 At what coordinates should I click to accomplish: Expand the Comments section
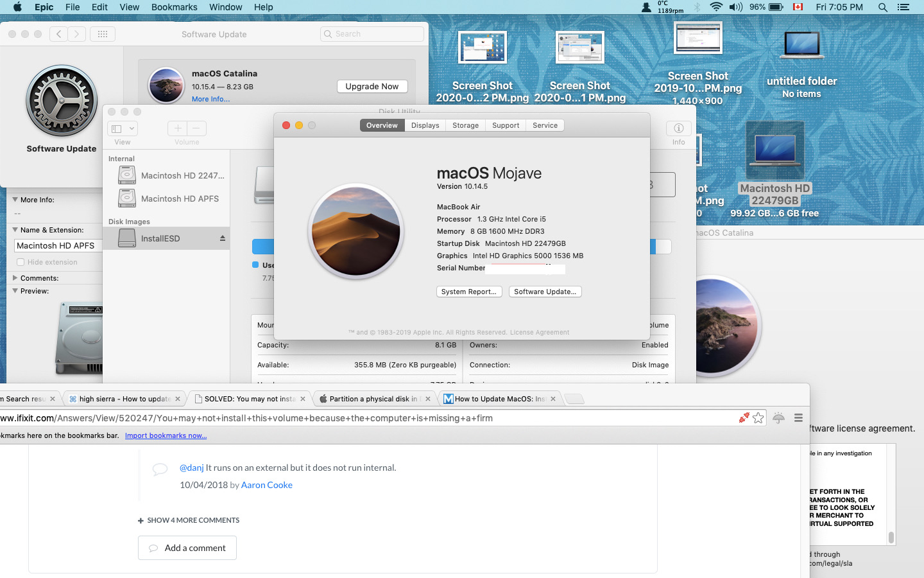(15, 278)
